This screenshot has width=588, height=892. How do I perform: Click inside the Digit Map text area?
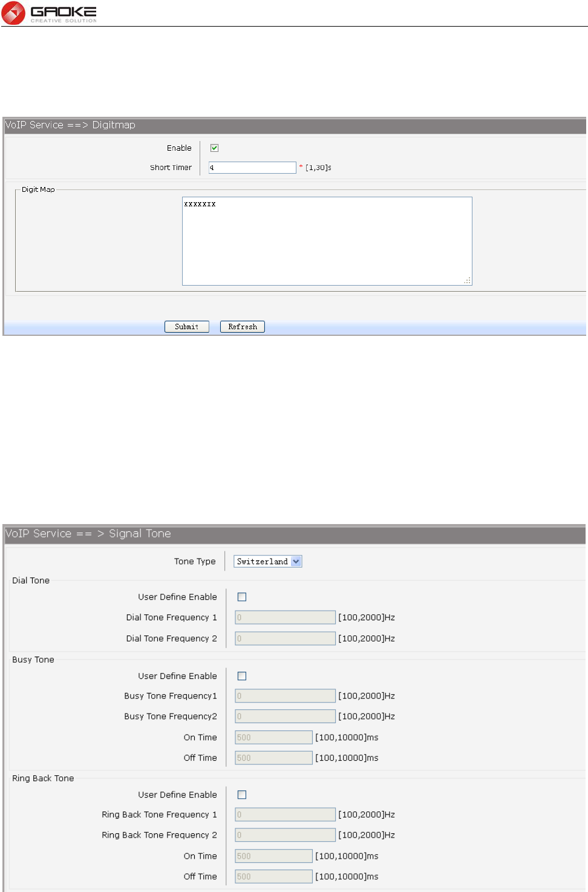tap(327, 241)
